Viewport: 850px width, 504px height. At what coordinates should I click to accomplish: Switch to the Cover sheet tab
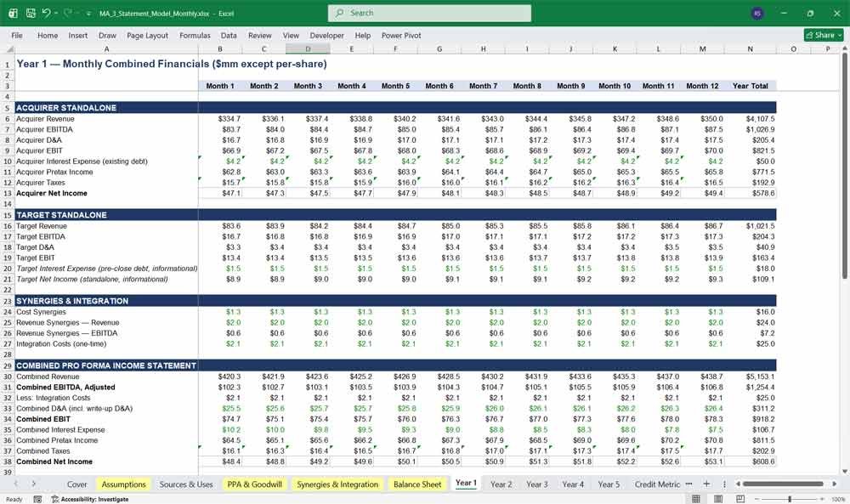pyautogui.click(x=77, y=484)
